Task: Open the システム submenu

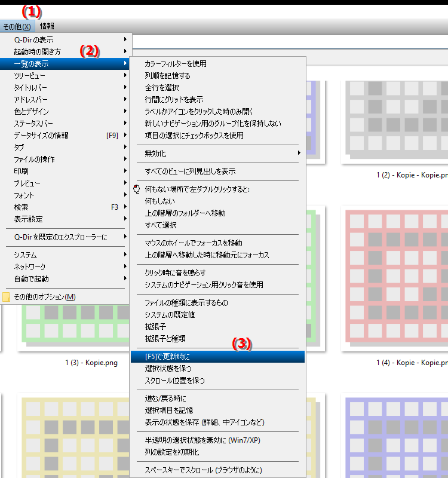Action: coord(66,255)
